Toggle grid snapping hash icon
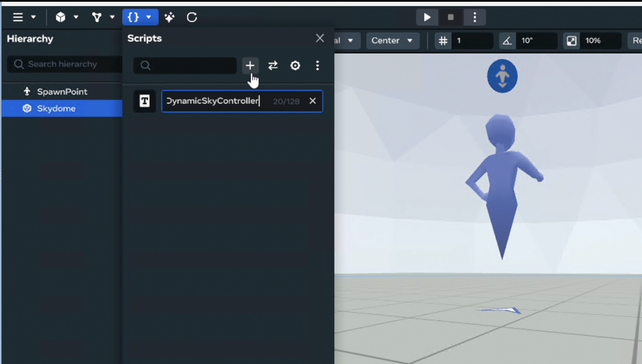Screen dimensions: 642x364 point(443,41)
